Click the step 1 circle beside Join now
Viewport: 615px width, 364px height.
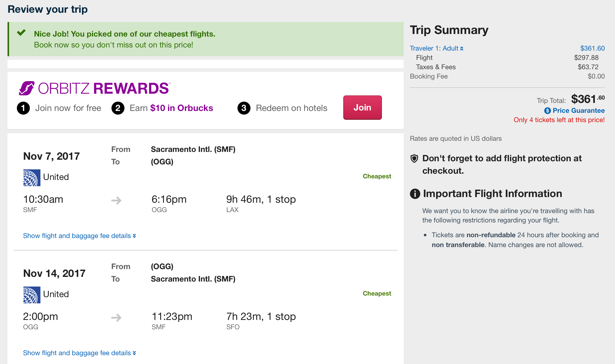23,108
